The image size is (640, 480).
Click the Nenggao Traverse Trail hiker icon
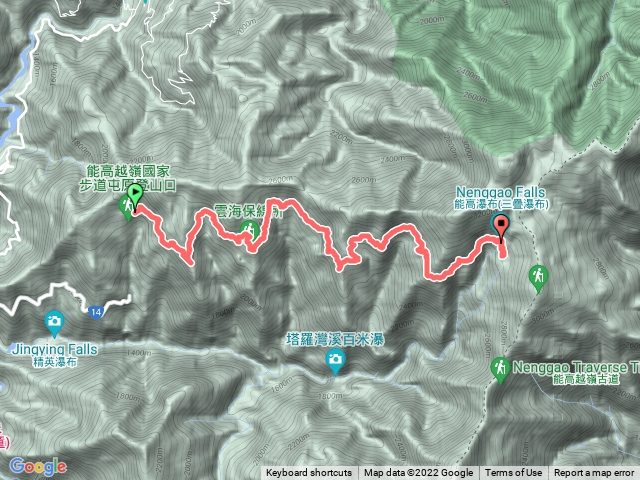point(500,371)
